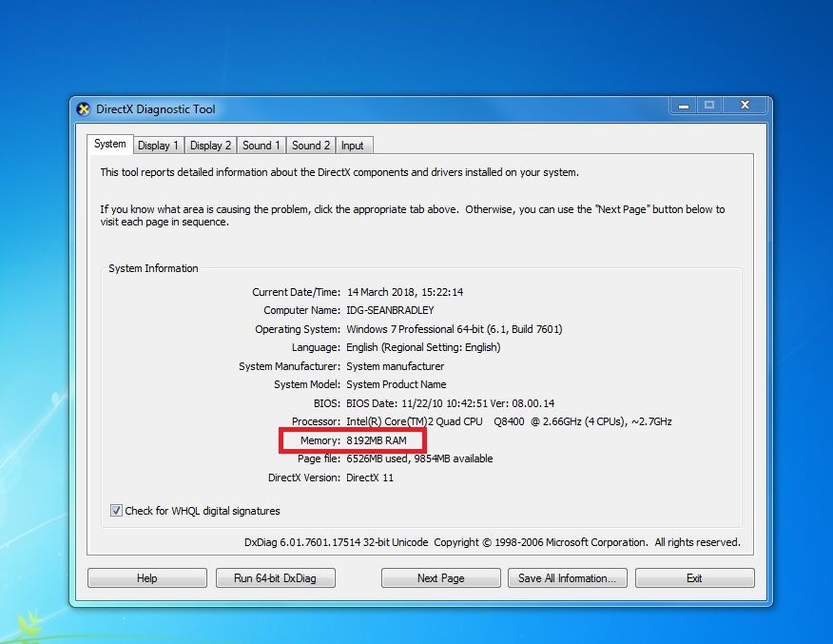Minimize the DirectX Diagnostic Tool window

(x=684, y=106)
